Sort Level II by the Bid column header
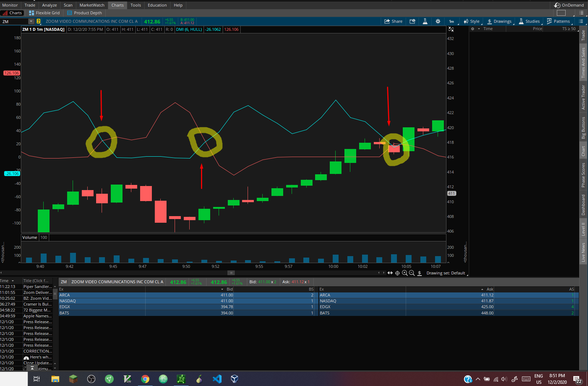This screenshot has width=588, height=386. [x=229, y=289]
